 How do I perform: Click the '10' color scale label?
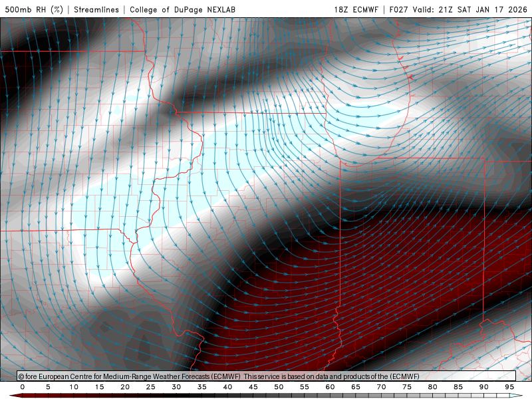point(74,387)
